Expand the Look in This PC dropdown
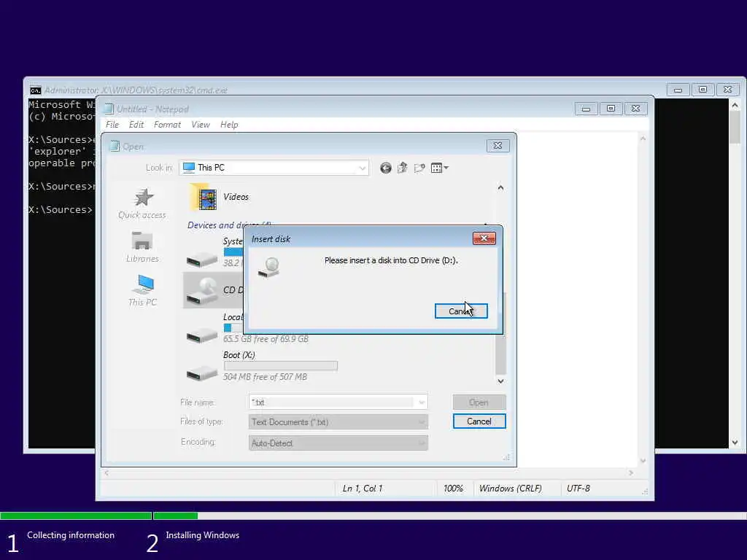The height and width of the screenshot is (560, 747). tap(362, 168)
